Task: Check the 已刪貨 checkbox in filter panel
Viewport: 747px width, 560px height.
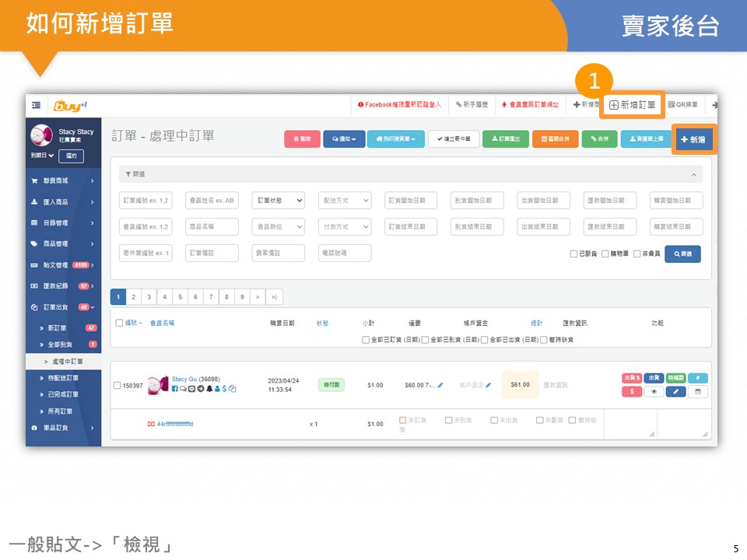Action: pos(573,254)
